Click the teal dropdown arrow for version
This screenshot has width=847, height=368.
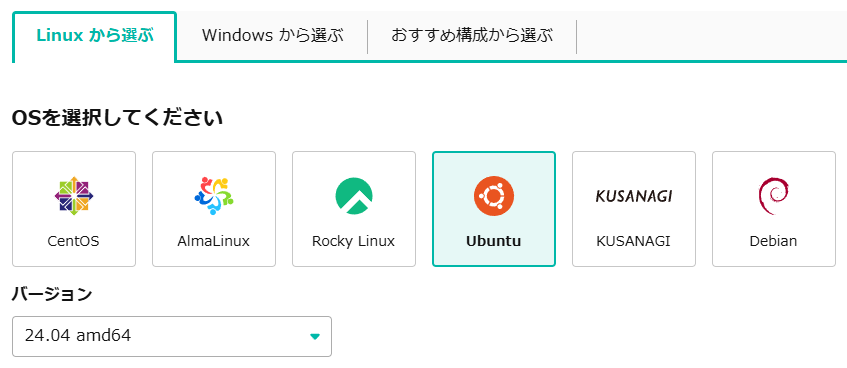[x=315, y=337]
